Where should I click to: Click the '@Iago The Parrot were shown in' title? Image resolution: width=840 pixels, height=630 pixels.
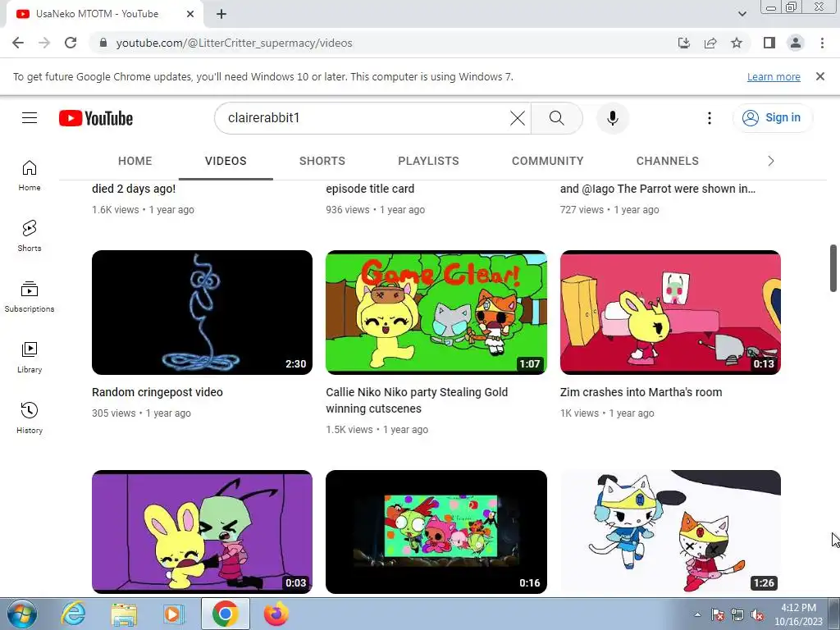tap(658, 189)
